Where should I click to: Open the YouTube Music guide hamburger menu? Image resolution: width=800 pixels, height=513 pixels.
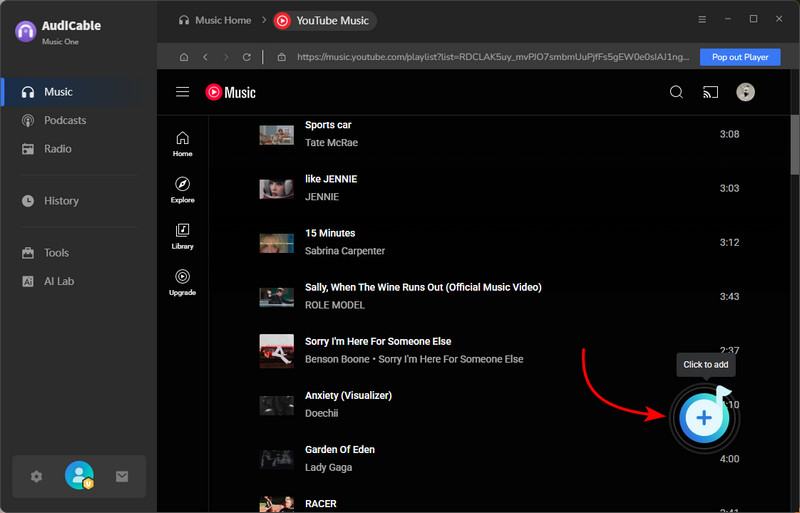pos(183,92)
